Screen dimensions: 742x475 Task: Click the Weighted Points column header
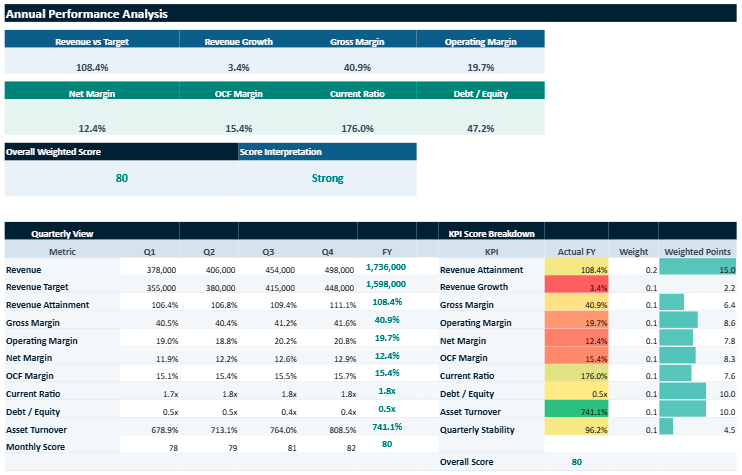698,252
